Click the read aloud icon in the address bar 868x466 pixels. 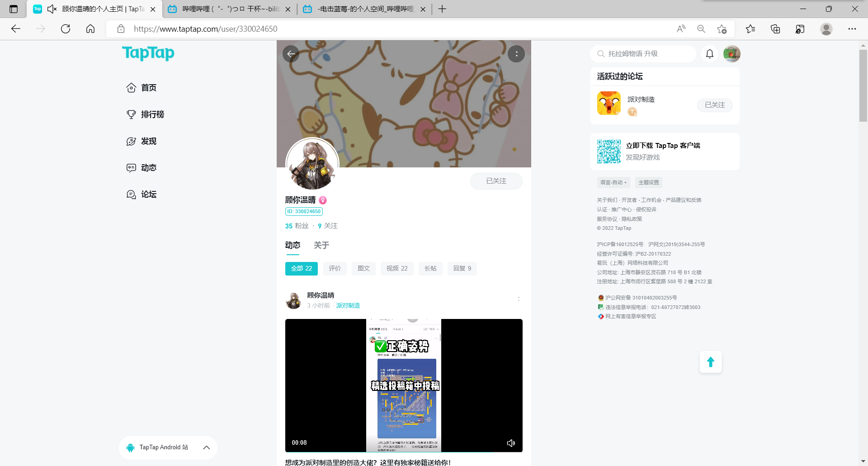tap(681, 29)
